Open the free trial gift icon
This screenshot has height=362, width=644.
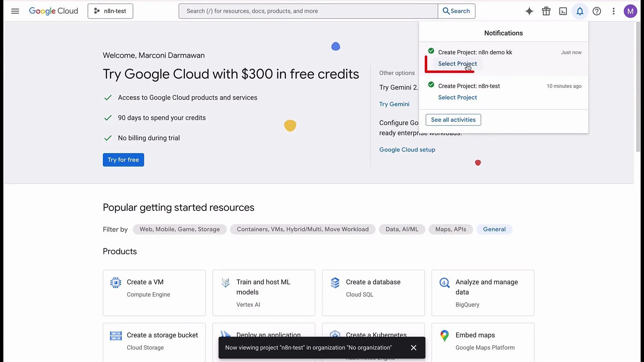[x=546, y=11]
